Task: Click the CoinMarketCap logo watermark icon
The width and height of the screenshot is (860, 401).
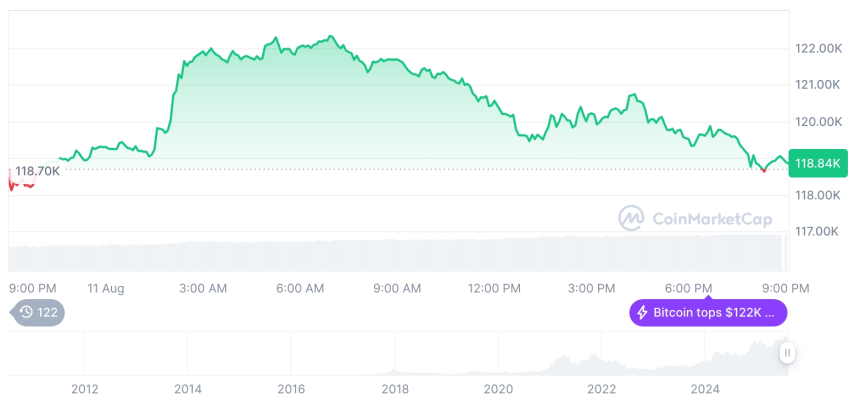Action: 630,218
